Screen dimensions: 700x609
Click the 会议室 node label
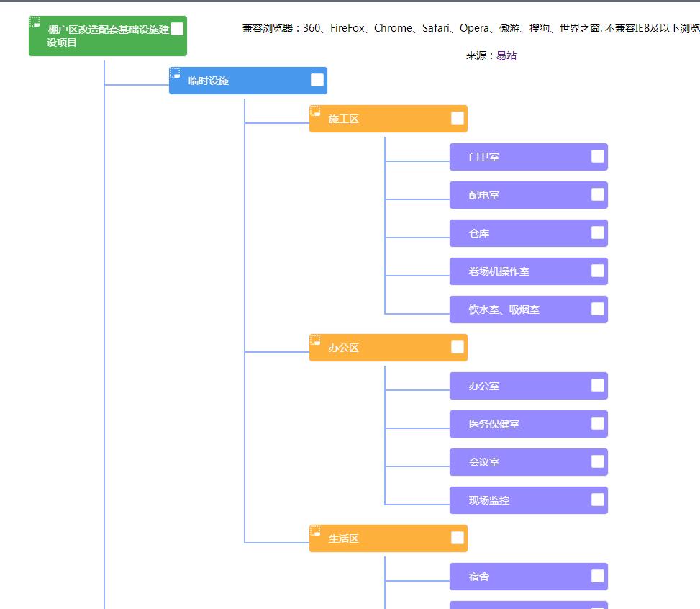(484, 462)
